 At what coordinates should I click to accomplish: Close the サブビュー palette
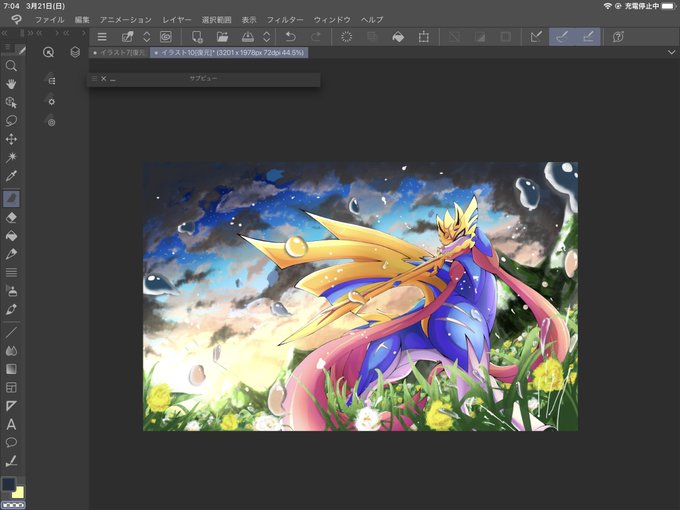click(x=104, y=78)
